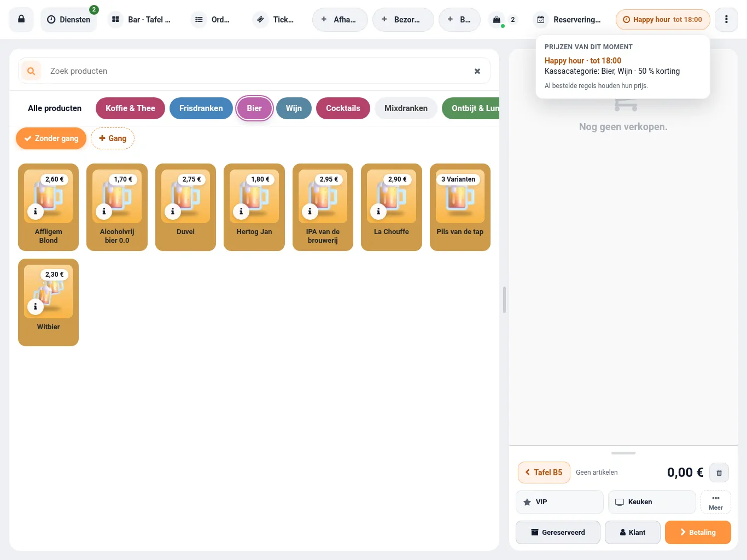Screen dimensions: 747x560
Task: Open the Orders list
Action: (x=213, y=20)
